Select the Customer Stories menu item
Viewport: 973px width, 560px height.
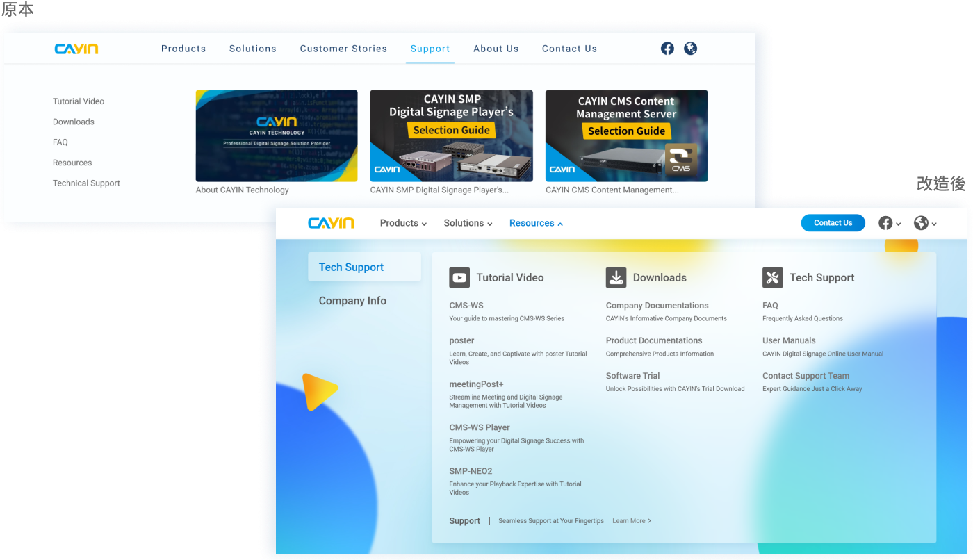(x=343, y=49)
